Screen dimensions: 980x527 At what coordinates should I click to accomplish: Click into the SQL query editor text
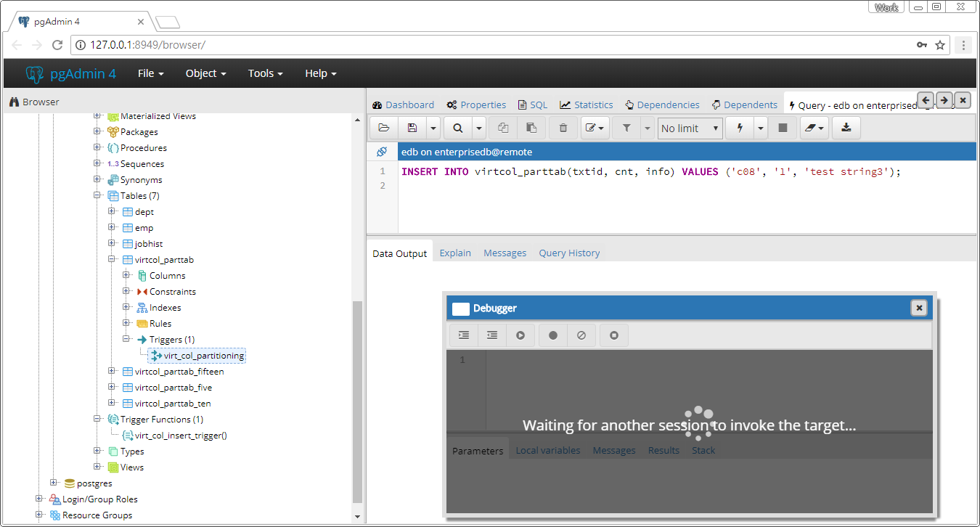click(650, 172)
